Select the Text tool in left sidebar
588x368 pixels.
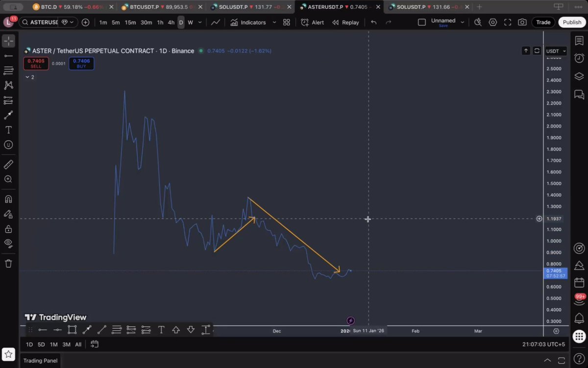[x=8, y=130]
